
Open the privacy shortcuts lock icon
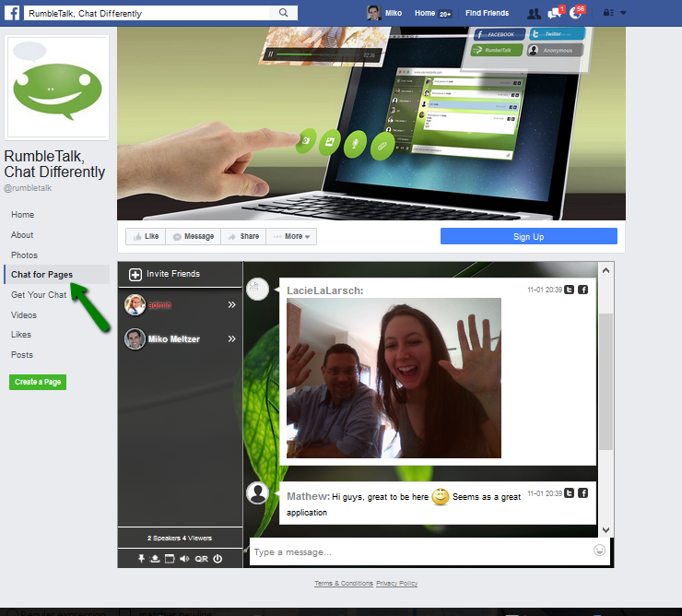click(608, 13)
